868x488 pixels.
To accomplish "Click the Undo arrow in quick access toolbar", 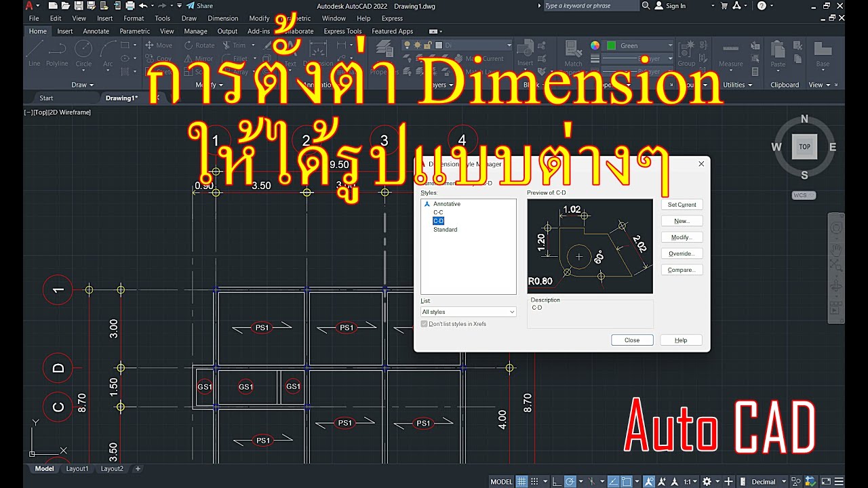I will (x=142, y=5).
